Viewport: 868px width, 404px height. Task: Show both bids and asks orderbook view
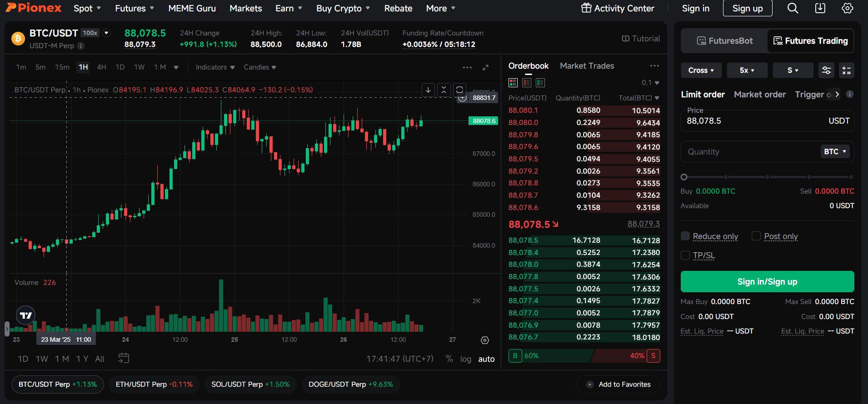(x=513, y=83)
